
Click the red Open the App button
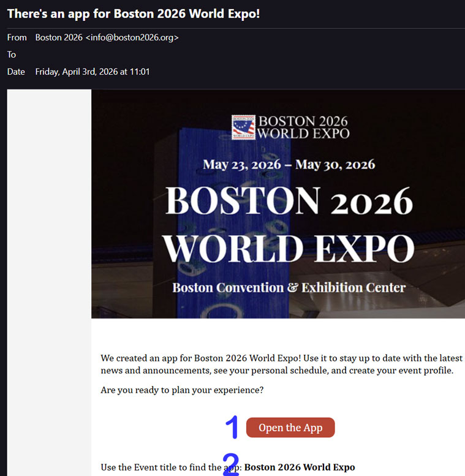point(290,428)
